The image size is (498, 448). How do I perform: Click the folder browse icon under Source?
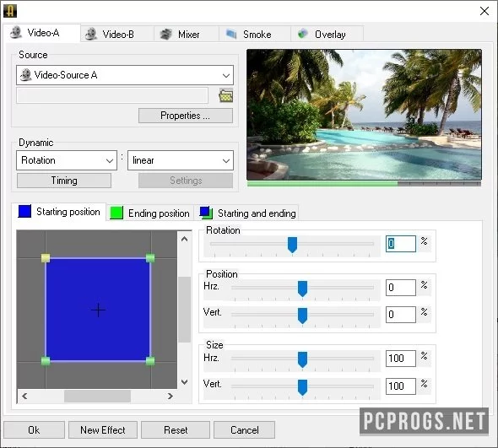(x=226, y=95)
